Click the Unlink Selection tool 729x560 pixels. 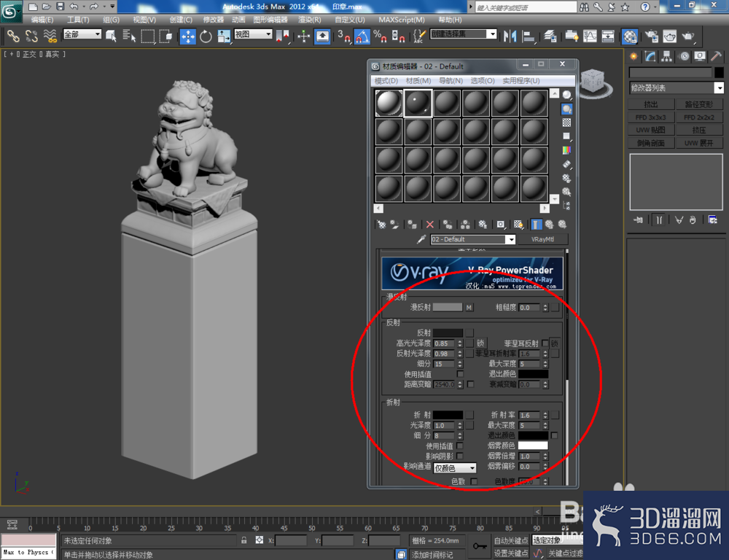(31, 36)
